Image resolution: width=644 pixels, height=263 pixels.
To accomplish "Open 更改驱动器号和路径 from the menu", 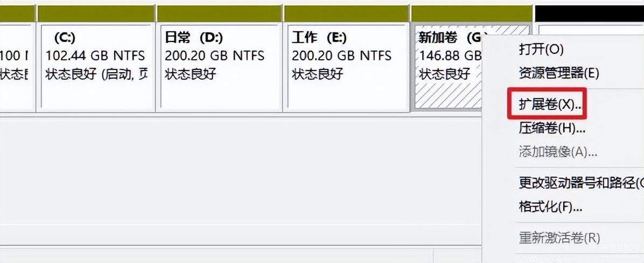I will [x=581, y=183].
